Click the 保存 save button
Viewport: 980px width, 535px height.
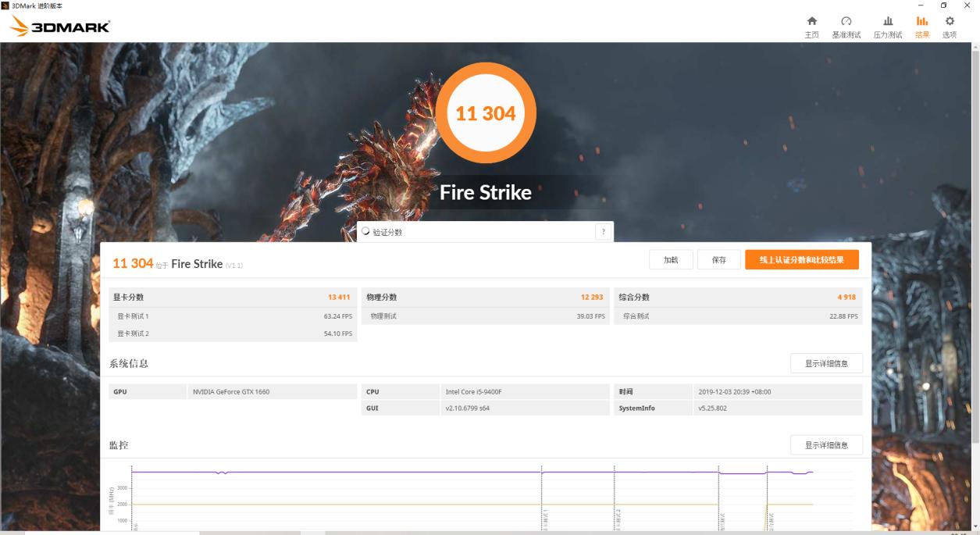(x=719, y=259)
